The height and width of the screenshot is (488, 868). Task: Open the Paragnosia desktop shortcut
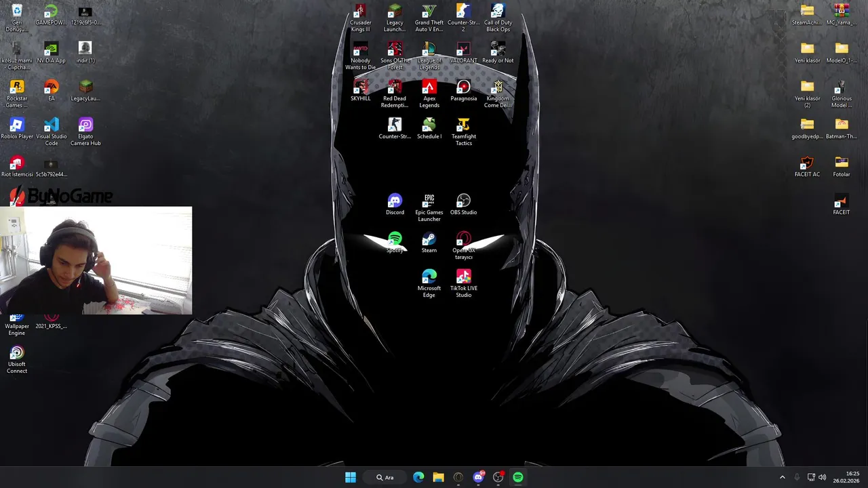(463, 91)
